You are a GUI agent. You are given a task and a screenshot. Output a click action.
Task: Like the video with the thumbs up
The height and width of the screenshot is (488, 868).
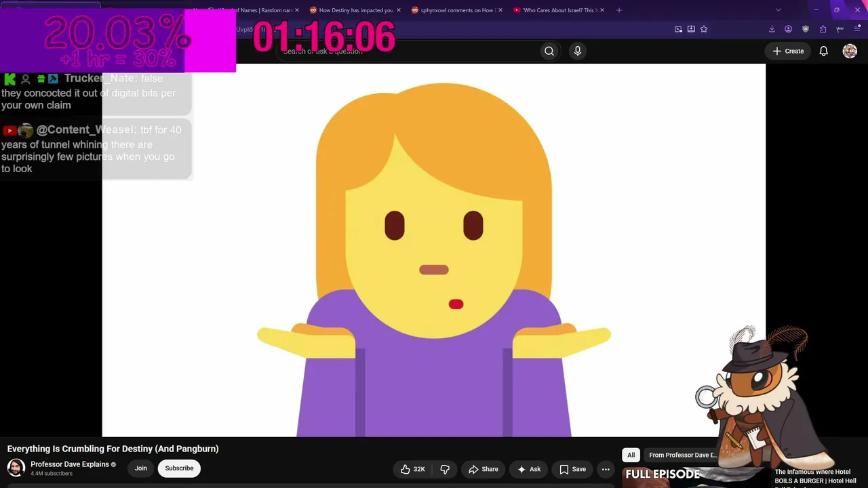pyautogui.click(x=413, y=469)
